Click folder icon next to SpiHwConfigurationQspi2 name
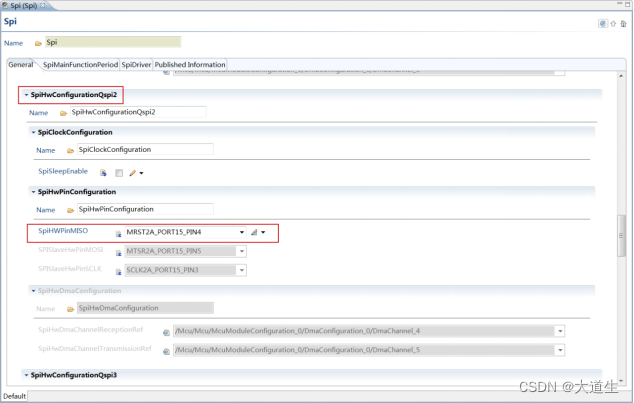Image resolution: width=634 pixels, height=403 pixels. pos(63,113)
